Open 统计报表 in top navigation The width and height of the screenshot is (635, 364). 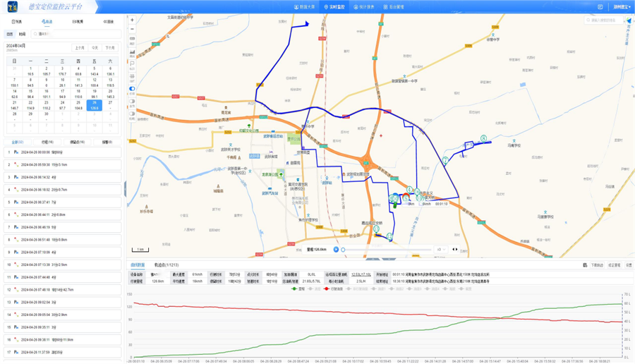pyautogui.click(x=364, y=7)
